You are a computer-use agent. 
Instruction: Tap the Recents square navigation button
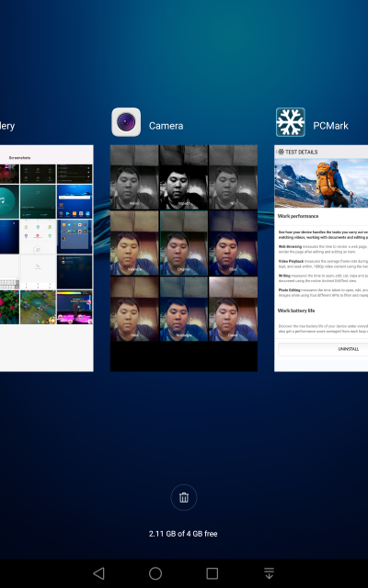coord(213,573)
